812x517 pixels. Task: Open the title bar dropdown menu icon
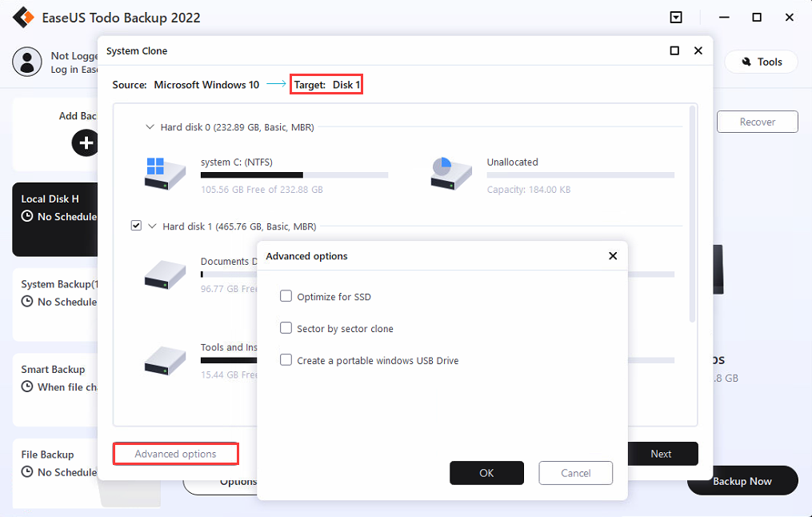click(x=676, y=18)
